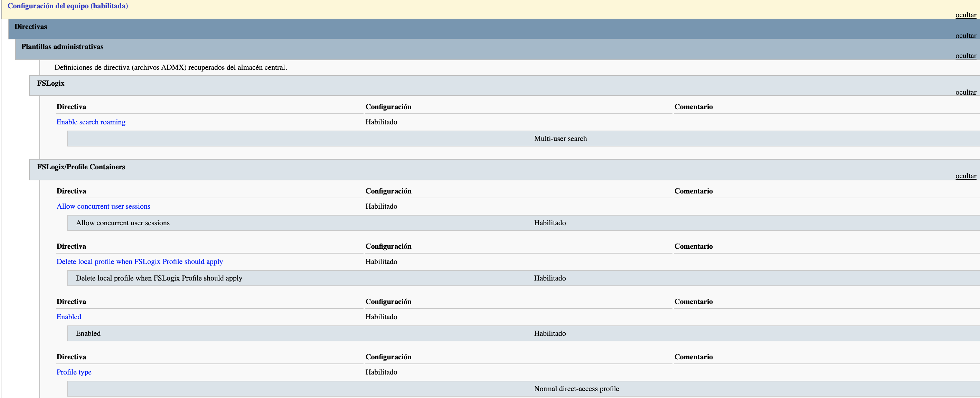Collapse the Directivas section via ocultar
The width and height of the screenshot is (980, 398).
[965, 36]
